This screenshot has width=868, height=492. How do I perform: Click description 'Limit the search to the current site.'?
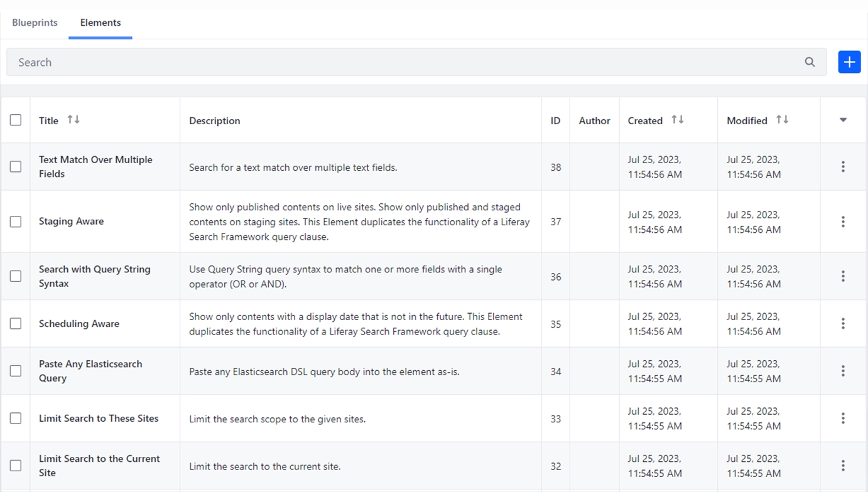pos(264,466)
